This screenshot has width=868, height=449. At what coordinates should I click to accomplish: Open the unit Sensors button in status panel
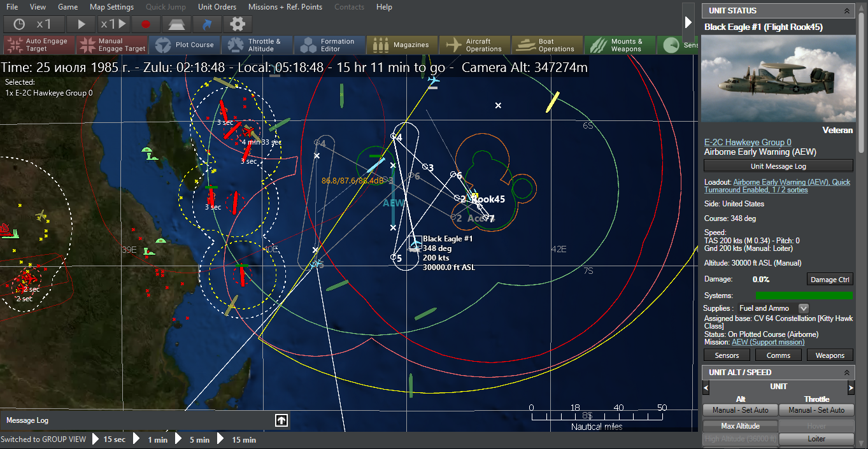coord(727,355)
